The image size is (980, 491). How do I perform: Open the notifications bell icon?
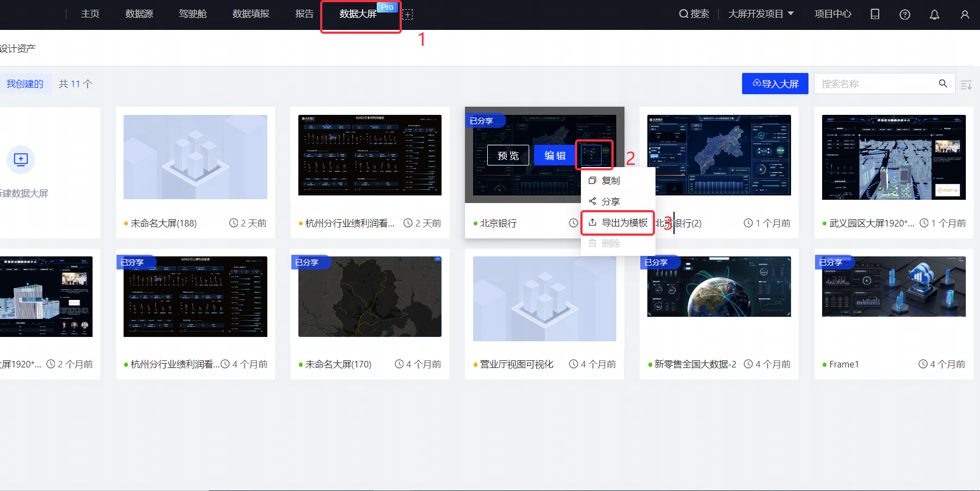click(x=934, y=14)
